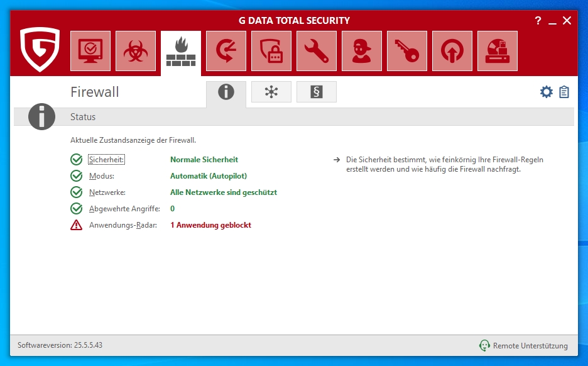Click the Softwareversion 25.5.5.43 text
Screen dimensions: 588x366
tap(60, 345)
